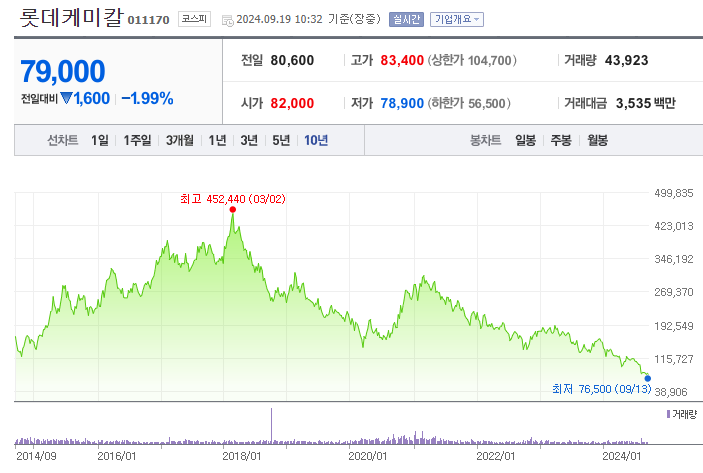Click the 실시간 real-time button

tap(406, 19)
